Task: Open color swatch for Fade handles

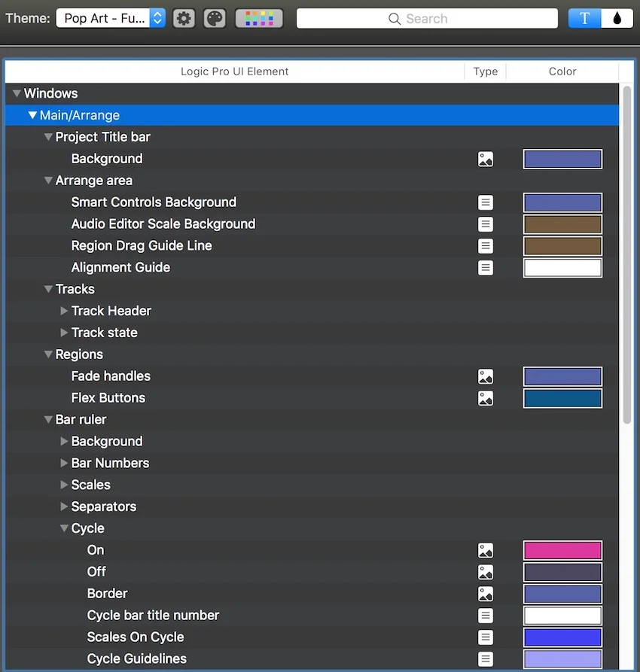Action: (x=562, y=377)
